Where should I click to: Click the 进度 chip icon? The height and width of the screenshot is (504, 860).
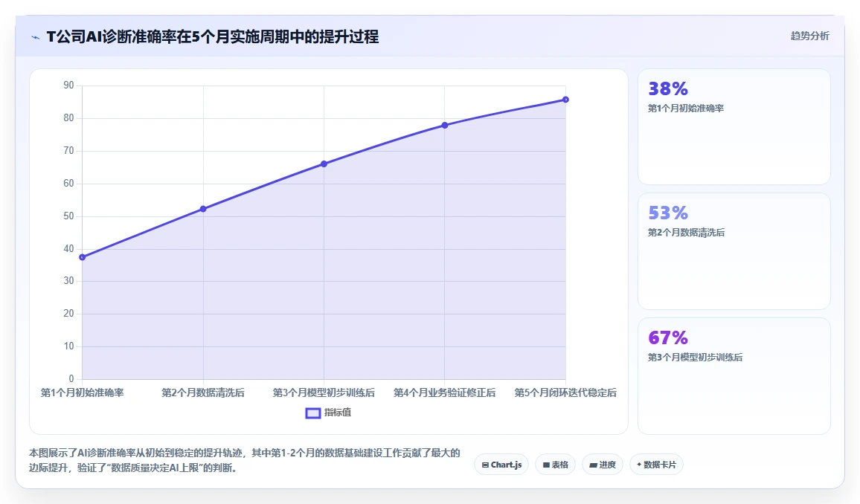(x=593, y=465)
